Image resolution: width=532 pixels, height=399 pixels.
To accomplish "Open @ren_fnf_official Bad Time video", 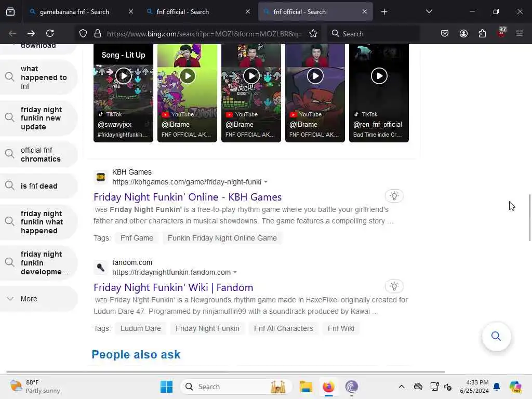I will click(x=379, y=93).
